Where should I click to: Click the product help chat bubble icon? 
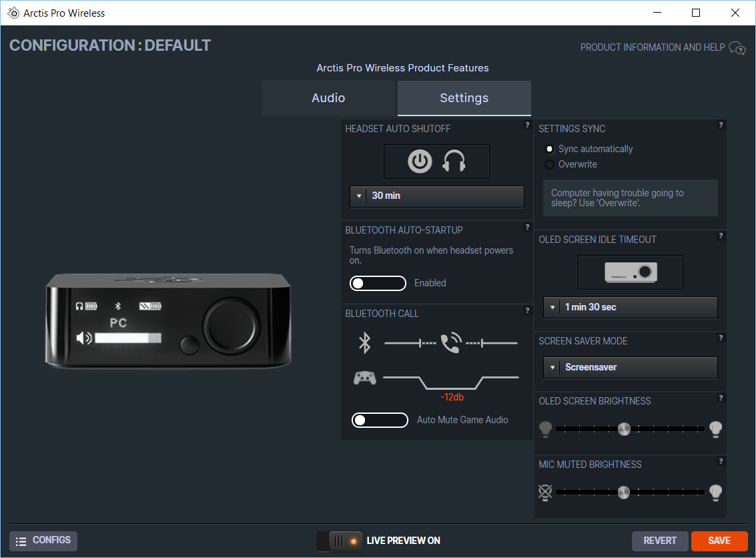click(737, 48)
